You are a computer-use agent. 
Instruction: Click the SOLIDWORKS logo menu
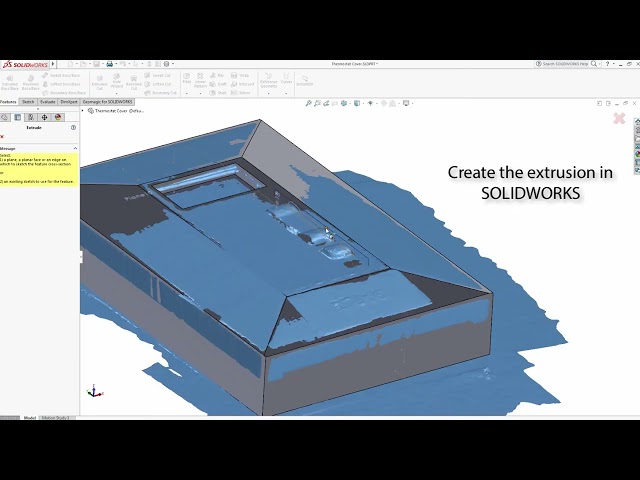pyautogui.click(x=25, y=64)
